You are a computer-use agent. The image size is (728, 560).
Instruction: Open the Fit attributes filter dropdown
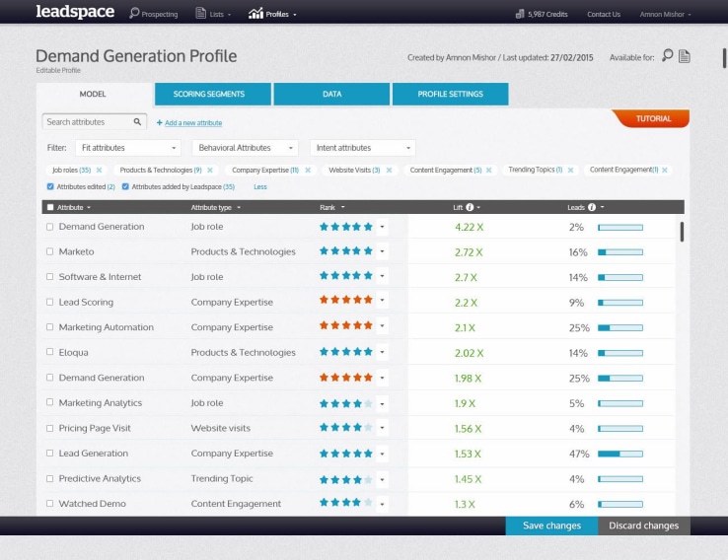click(x=128, y=148)
